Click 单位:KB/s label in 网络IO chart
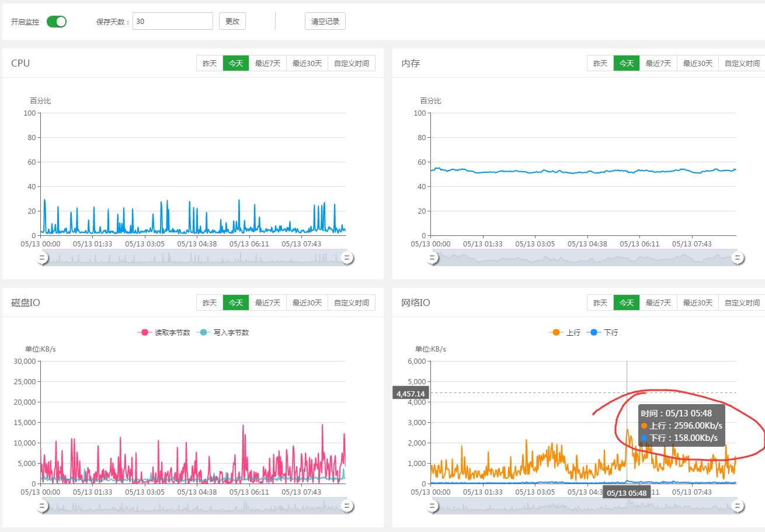 (x=430, y=349)
